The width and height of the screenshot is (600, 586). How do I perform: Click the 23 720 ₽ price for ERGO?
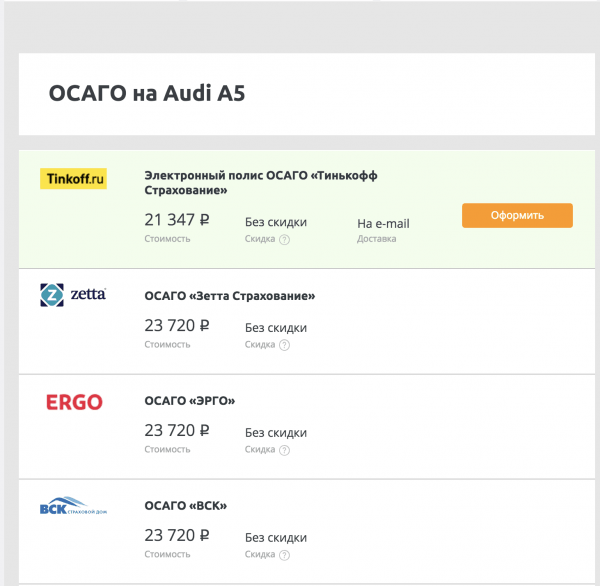[177, 431]
